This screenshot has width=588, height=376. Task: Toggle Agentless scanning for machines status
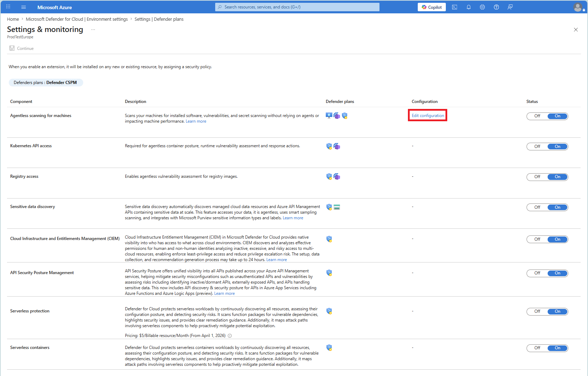[x=547, y=116]
